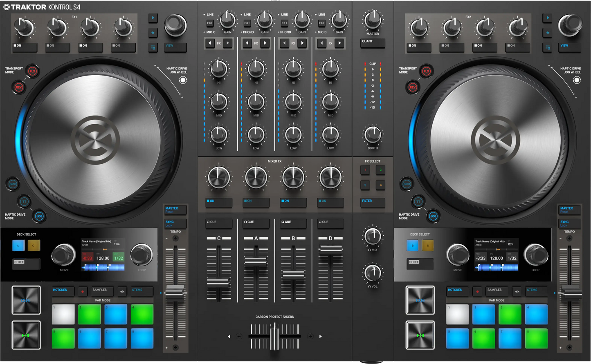Click the right FX arrow on channel A strip

tap(265, 43)
